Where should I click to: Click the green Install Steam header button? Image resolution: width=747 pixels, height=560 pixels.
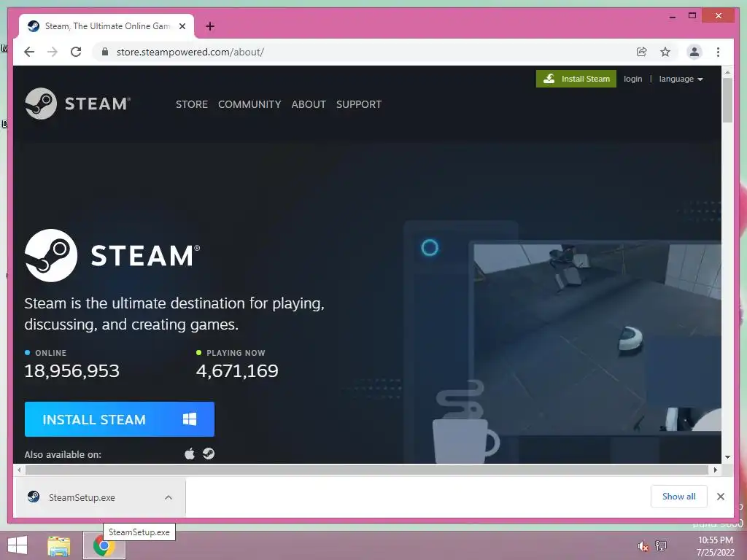(x=576, y=79)
